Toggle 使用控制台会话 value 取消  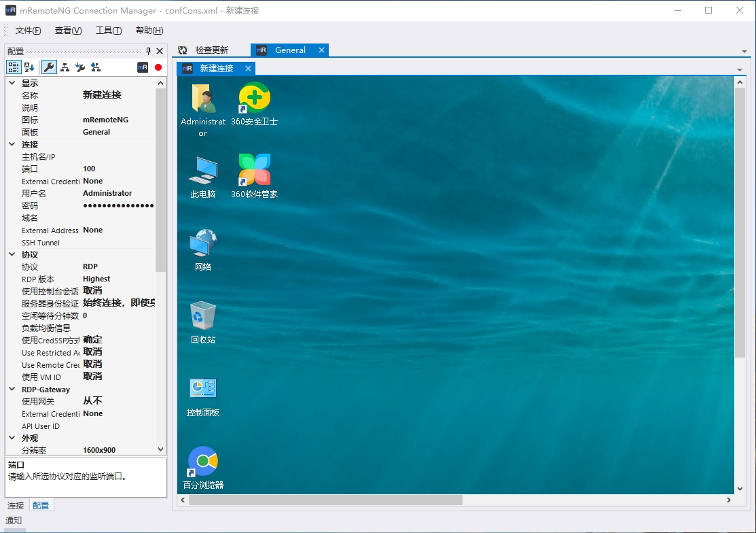[x=92, y=291]
